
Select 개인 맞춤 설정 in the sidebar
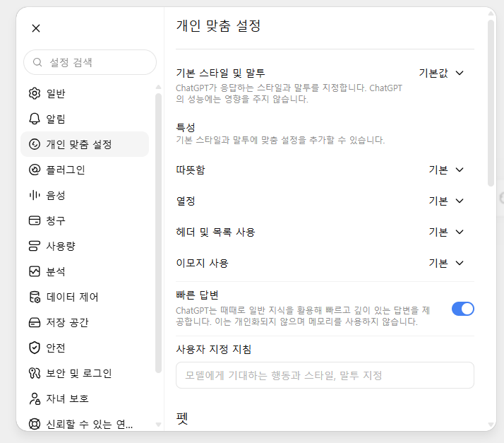(x=85, y=144)
